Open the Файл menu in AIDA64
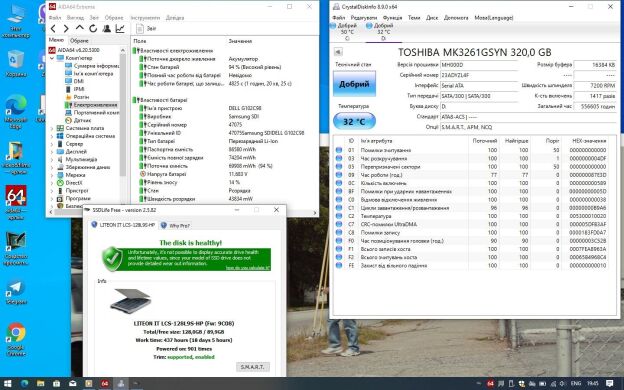The width and height of the screenshot is (624, 390). [55, 18]
